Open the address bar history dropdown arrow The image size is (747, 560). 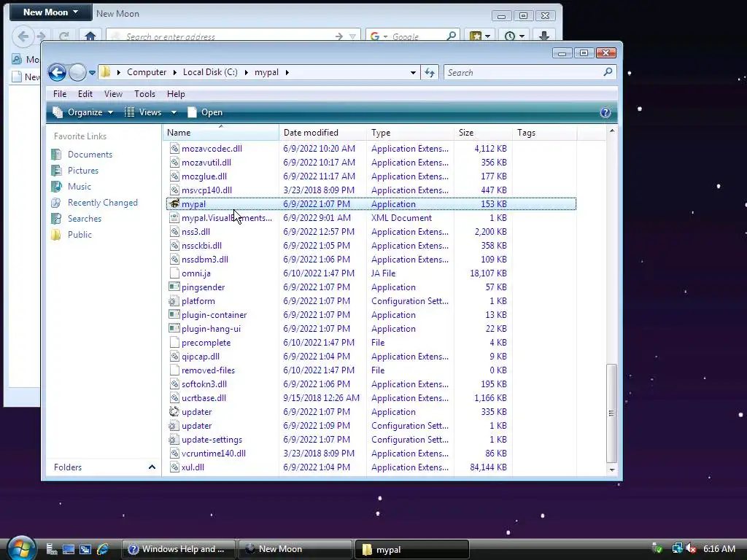tap(413, 73)
